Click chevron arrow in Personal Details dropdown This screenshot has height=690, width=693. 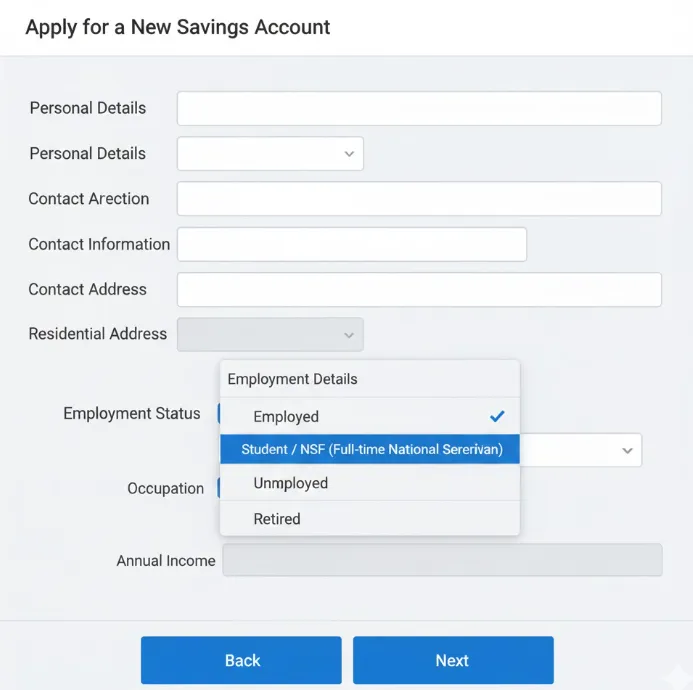point(349,154)
